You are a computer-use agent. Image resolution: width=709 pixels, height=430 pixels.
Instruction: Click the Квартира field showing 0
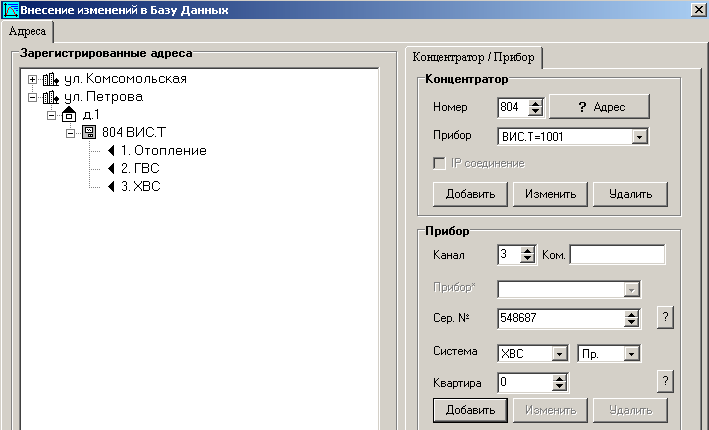click(x=525, y=383)
